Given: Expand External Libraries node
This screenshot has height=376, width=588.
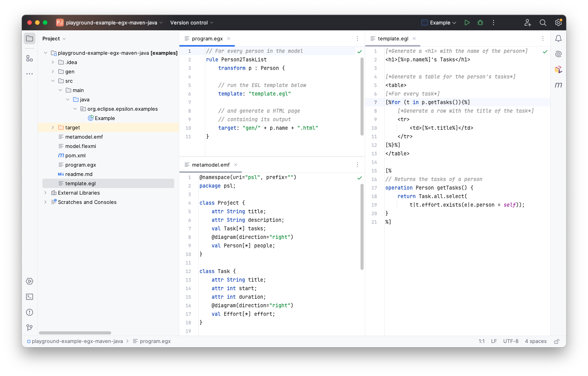Looking at the screenshot, I should click(45, 193).
